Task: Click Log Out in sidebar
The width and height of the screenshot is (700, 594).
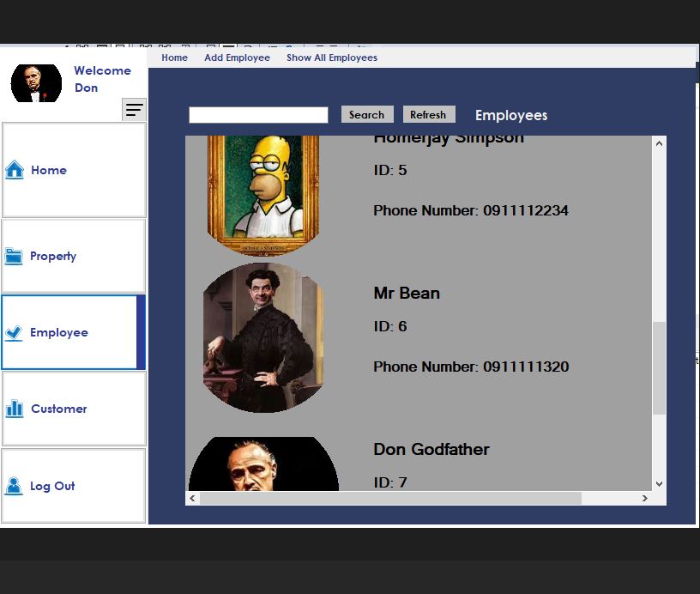Action: [74, 486]
